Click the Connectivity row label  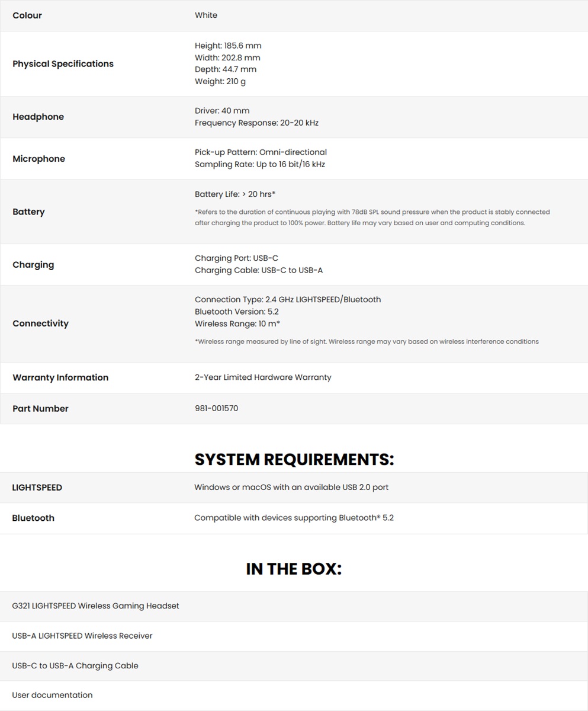tap(40, 324)
